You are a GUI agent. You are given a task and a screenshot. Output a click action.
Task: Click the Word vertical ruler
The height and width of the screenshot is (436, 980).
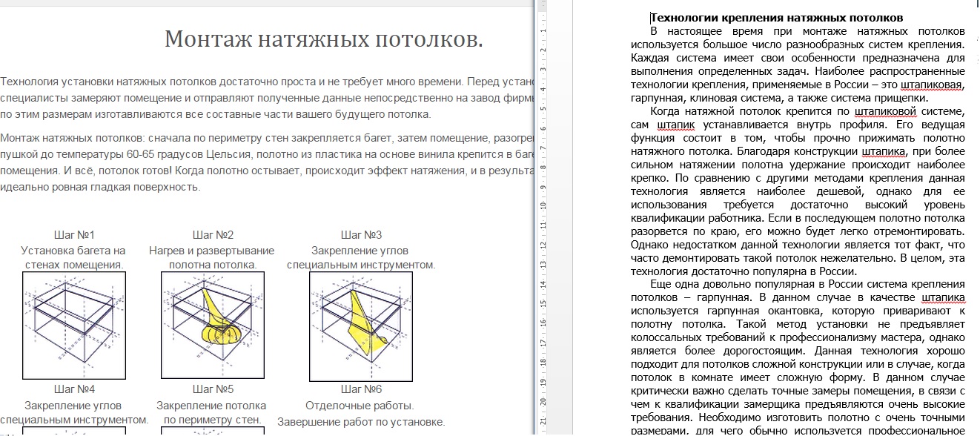click(x=543, y=218)
